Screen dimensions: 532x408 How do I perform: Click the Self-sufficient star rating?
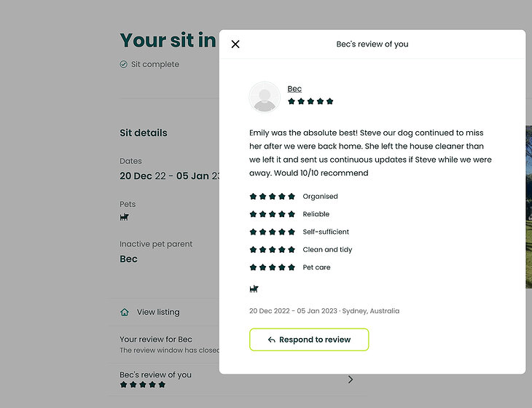pyautogui.click(x=272, y=232)
